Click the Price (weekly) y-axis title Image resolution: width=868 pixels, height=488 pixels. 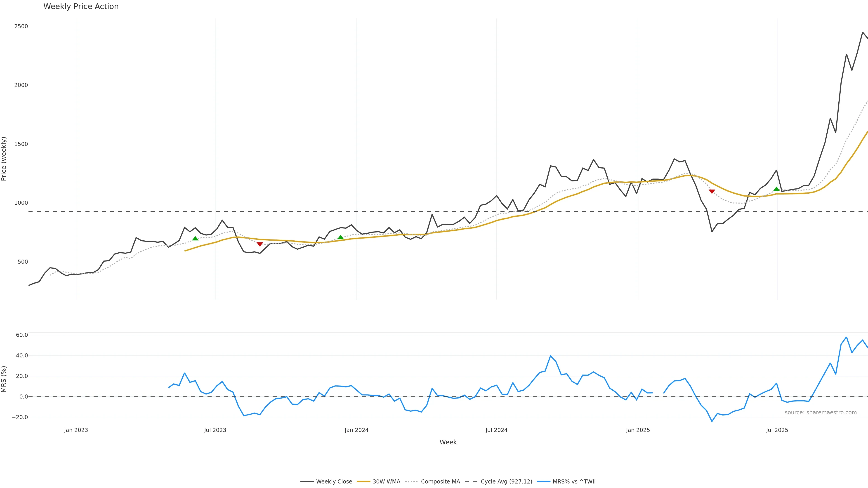pyautogui.click(x=4, y=159)
